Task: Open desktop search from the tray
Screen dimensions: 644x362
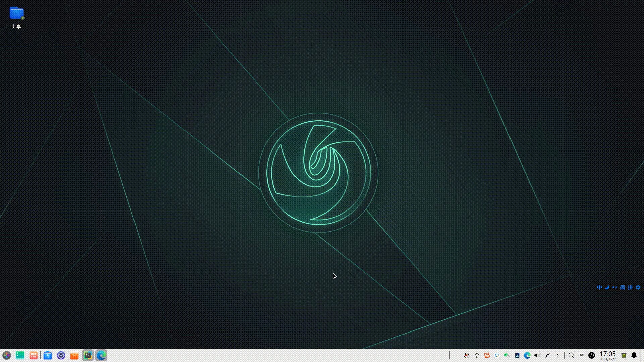Action: (x=572, y=355)
